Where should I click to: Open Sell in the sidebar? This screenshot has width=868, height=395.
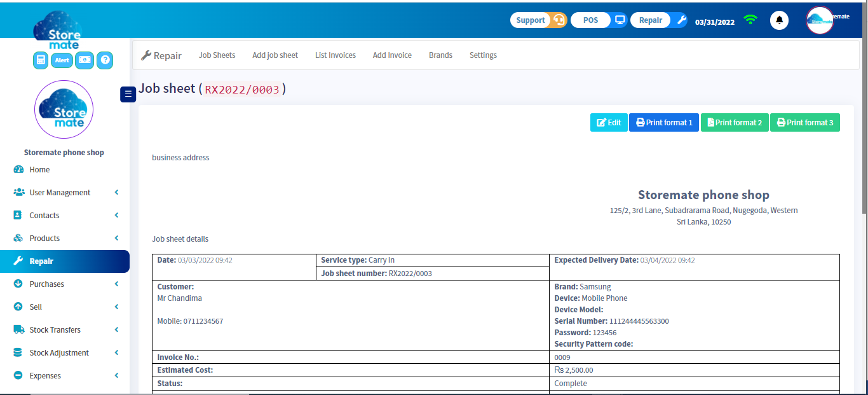pyautogui.click(x=36, y=307)
